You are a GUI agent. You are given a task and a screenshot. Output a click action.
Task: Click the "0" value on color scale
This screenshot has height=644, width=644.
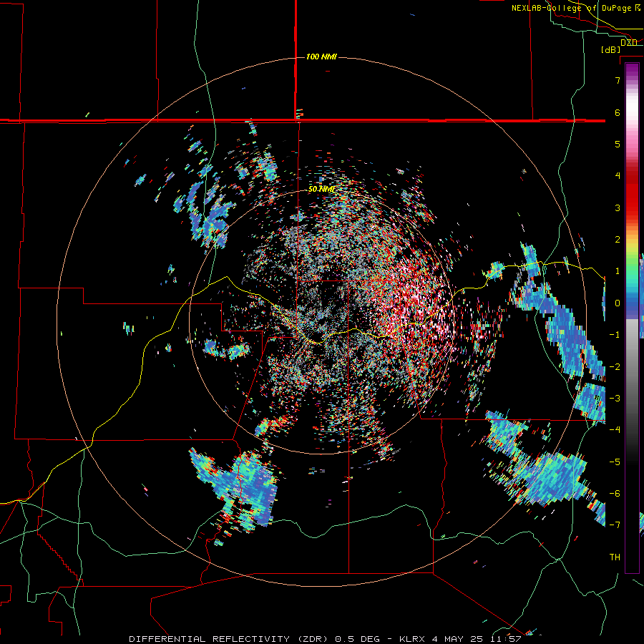tap(618, 303)
